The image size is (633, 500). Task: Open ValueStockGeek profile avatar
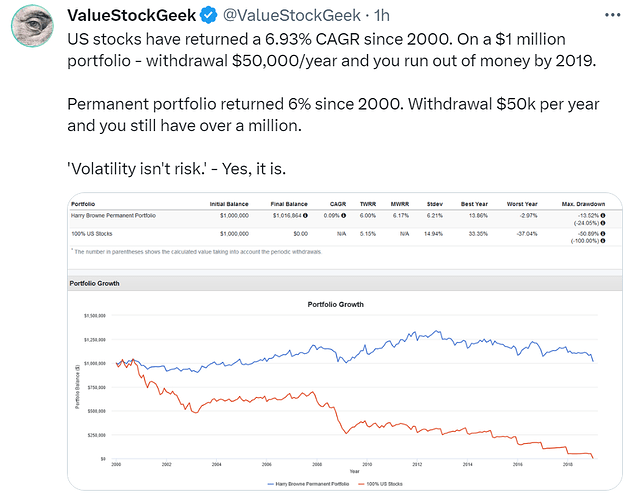pyautogui.click(x=32, y=25)
